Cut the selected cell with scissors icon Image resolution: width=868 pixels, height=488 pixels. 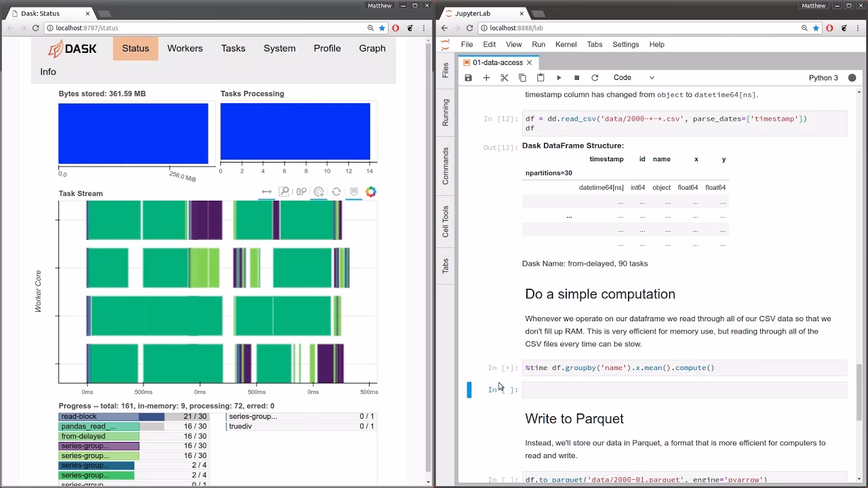(505, 77)
